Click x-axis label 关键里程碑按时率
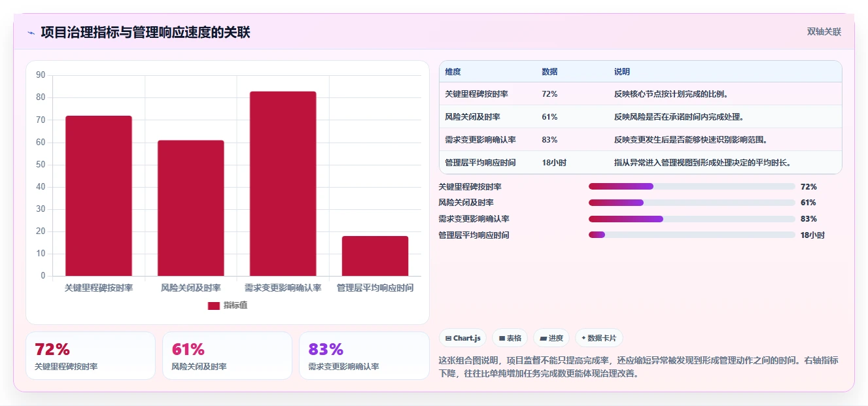Viewport: 868px width, 406px height. [99, 288]
